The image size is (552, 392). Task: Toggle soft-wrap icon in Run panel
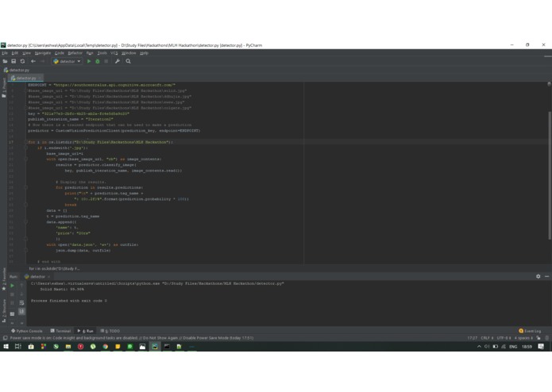(21, 302)
